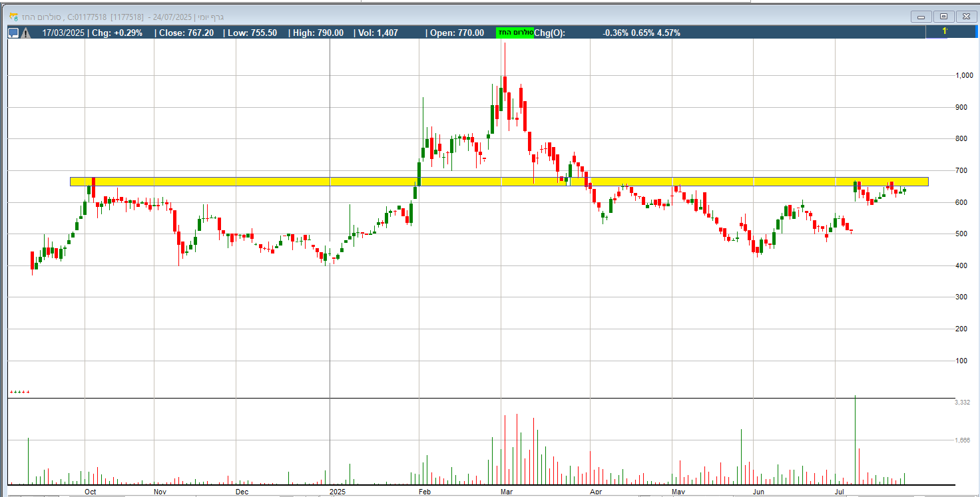The image size is (980, 497).
Task: Click the 400 price axis label
Action: [x=961, y=266]
